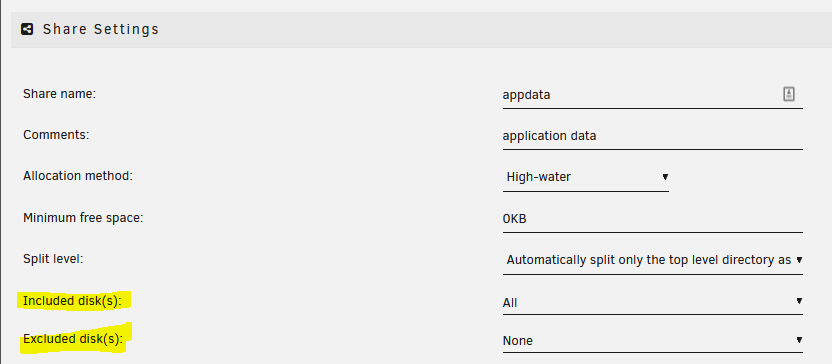Click the highlighted Excluded disk(s) label
Viewport: 832px width, 364px height.
click(x=73, y=339)
